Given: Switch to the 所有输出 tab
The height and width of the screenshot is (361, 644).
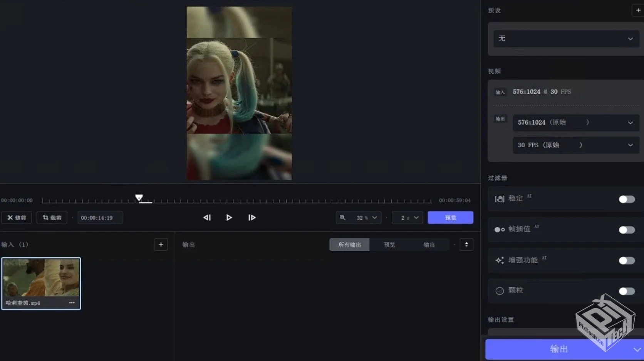Looking at the screenshot, I should click(x=349, y=245).
